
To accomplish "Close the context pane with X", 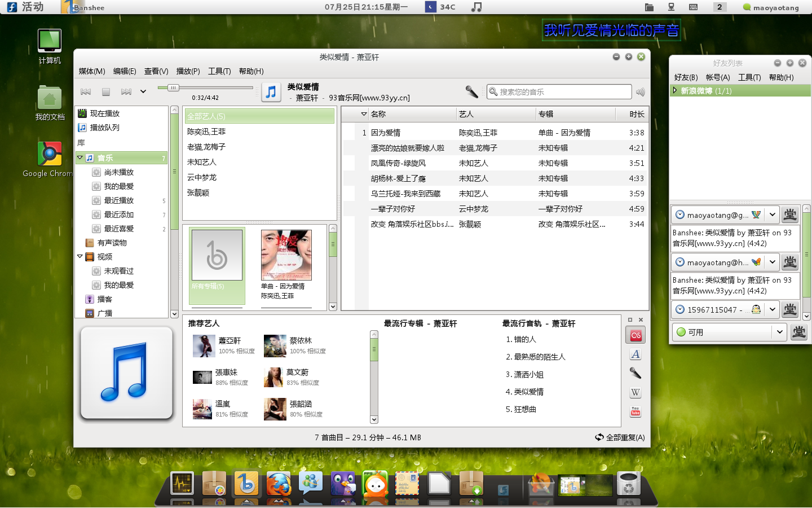I will click(641, 319).
